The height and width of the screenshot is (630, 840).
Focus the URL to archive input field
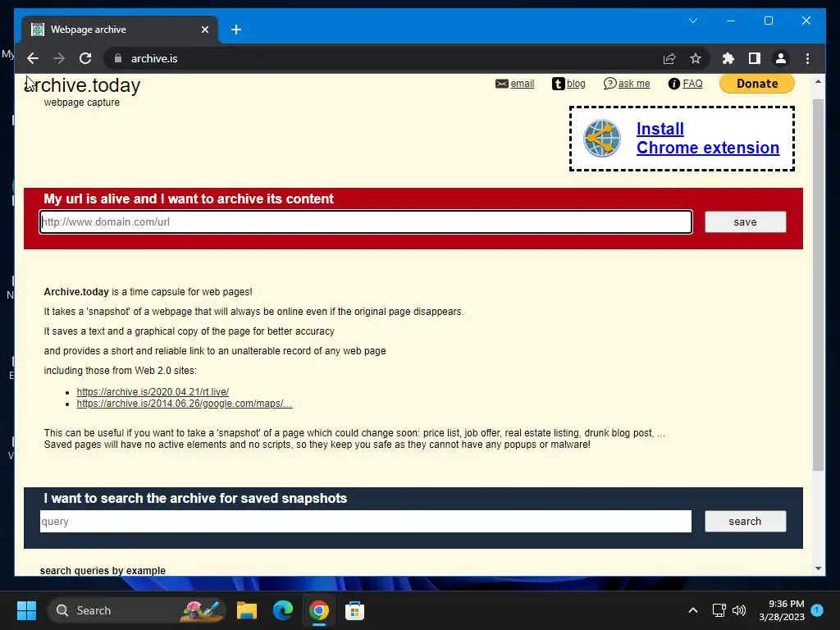[366, 221]
